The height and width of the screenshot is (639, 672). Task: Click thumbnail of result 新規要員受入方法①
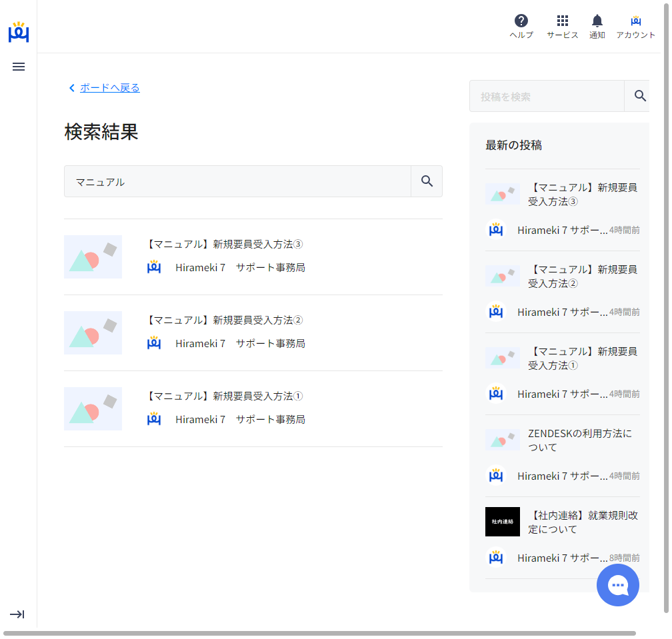point(93,408)
